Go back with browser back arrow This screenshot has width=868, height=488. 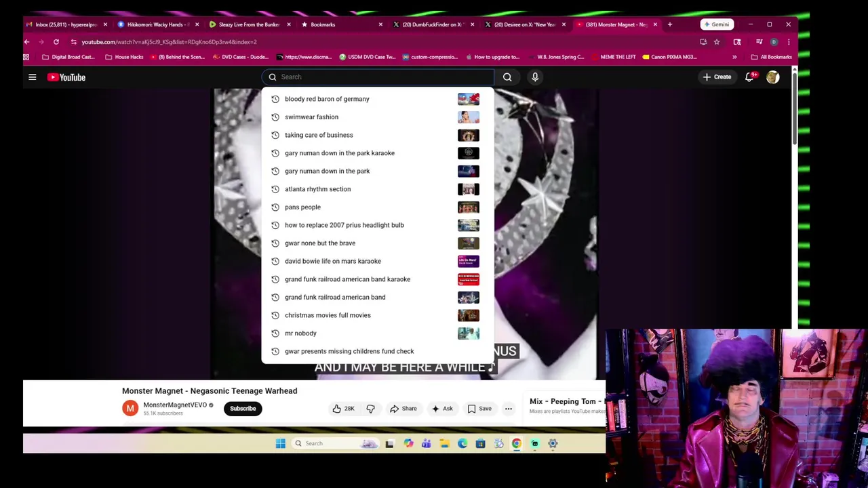coord(27,42)
